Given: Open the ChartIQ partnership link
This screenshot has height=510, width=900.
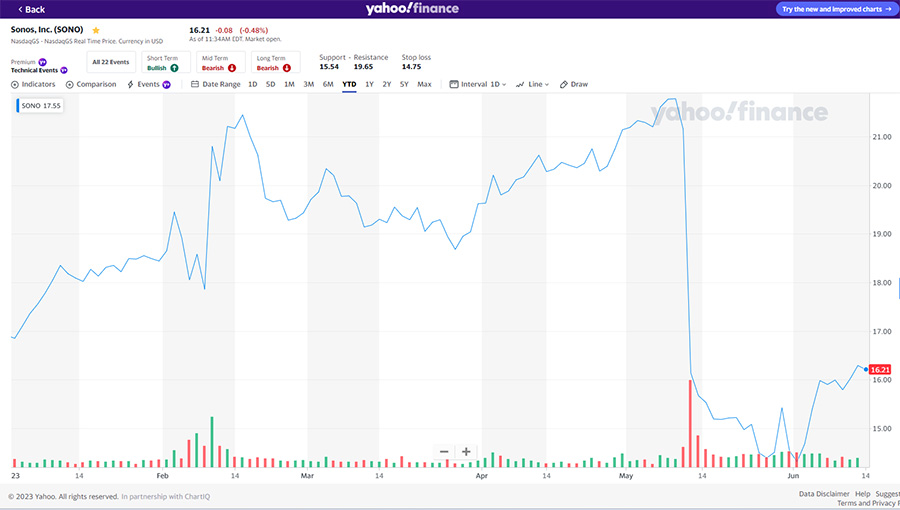Looking at the screenshot, I should tap(165, 497).
